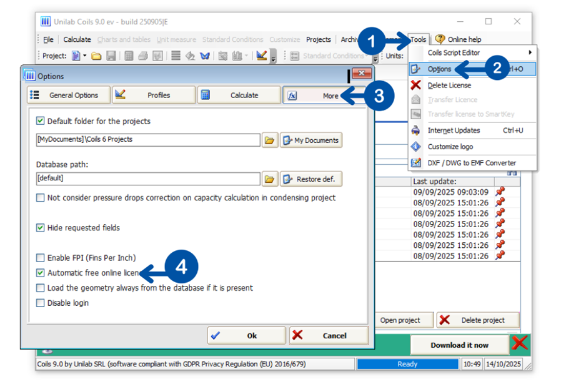The image size is (566, 392).
Task: Click the blue butterfly toolbar icon
Action: (205, 56)
